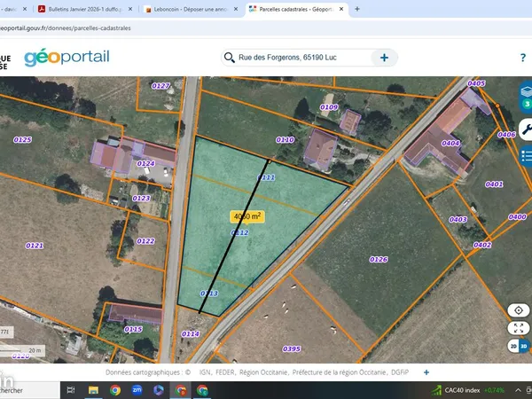Viewport: 532px width, 399px height.
Task: Click parcel label 0395
Action: (x=292, y=349)
